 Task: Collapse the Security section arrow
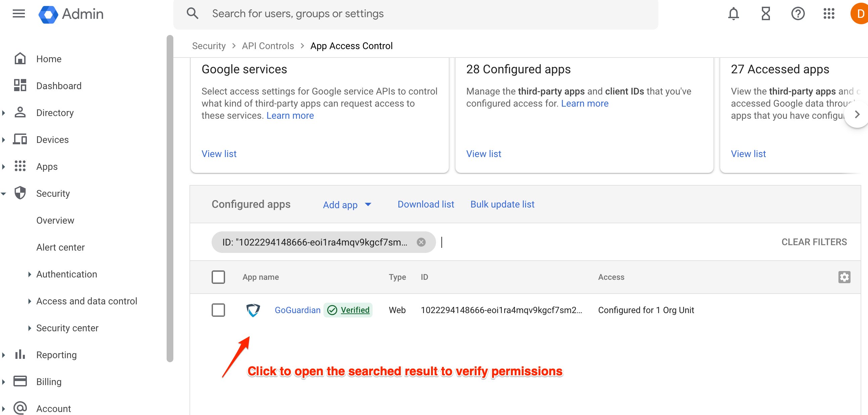(x=4, y=194)
